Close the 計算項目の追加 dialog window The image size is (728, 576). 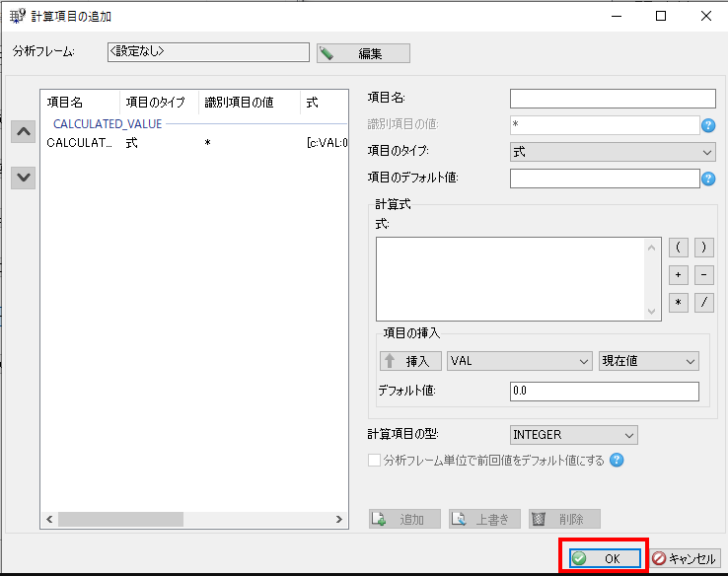(705, 16)
